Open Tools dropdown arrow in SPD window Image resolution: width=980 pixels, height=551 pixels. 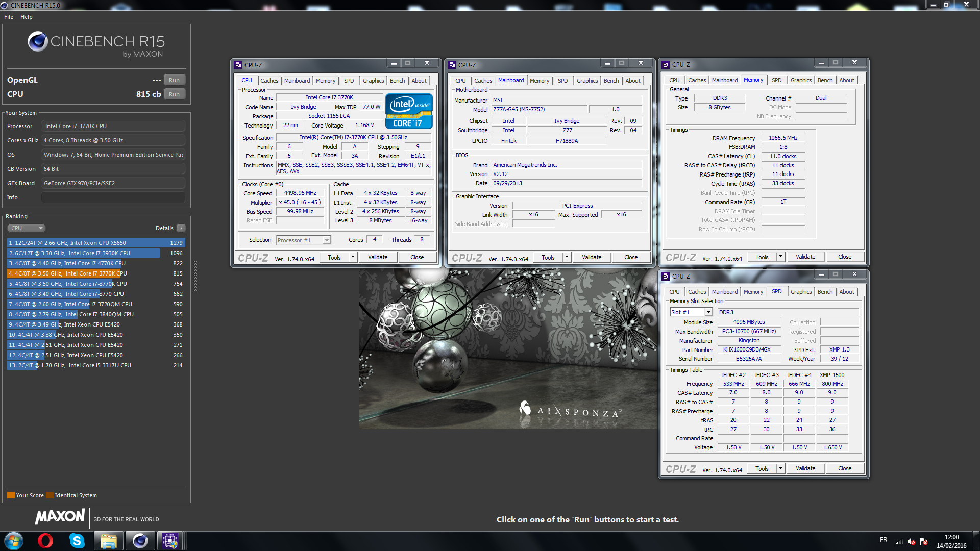click(780, 468)
